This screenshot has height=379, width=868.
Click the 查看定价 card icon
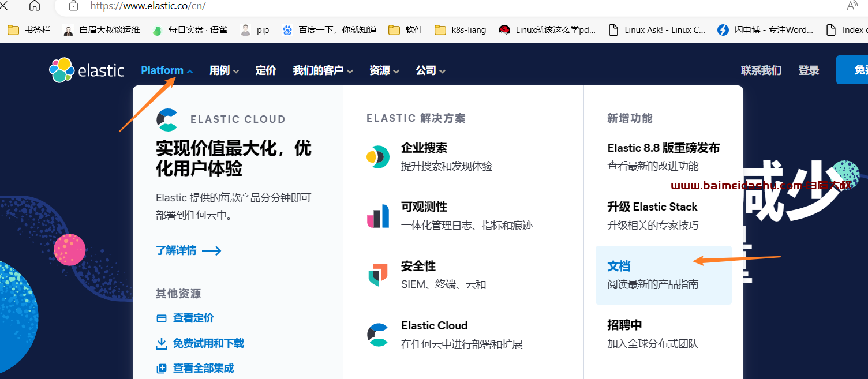click(x=162, y=318)
